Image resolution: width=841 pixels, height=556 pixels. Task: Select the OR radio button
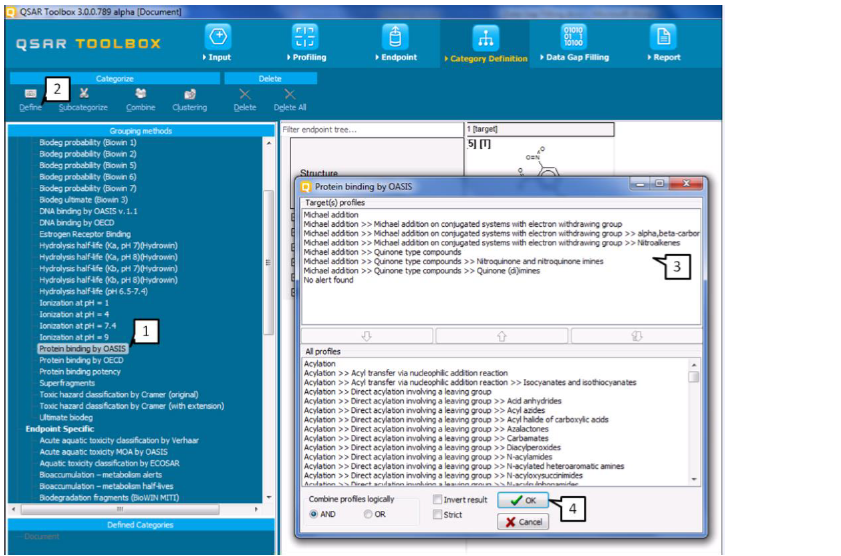pyautogui.click(x=368, y=514)
